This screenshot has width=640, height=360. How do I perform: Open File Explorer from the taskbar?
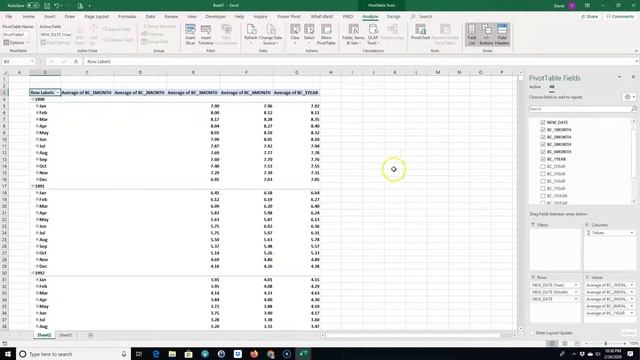(172, 354)
